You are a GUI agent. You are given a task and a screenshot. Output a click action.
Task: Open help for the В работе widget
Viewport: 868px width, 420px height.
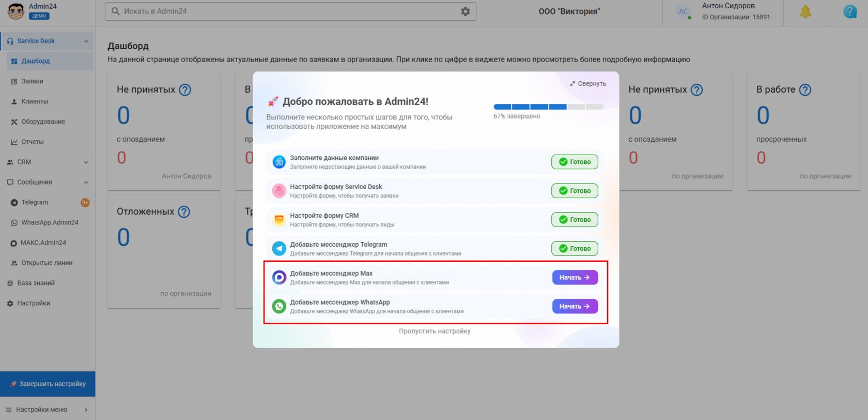click(x=805, y=89)
